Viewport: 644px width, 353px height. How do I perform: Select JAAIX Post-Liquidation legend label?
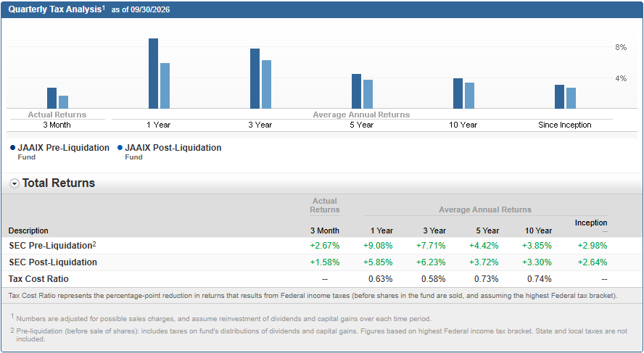tap(173, 148)
